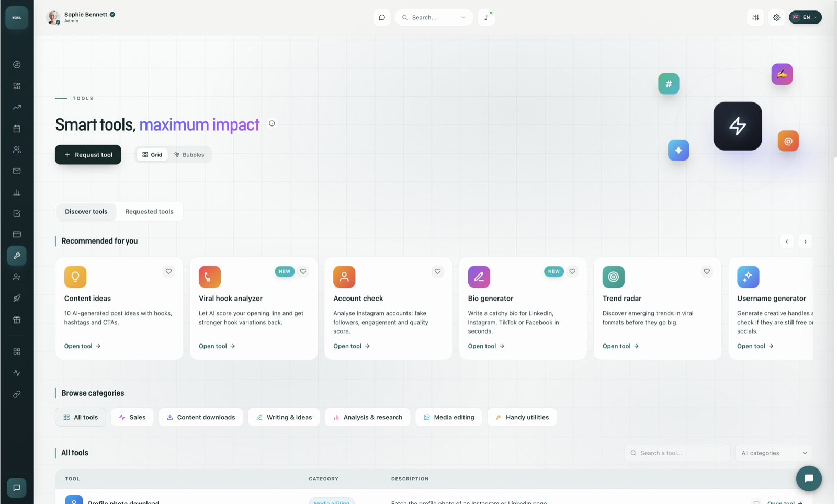Click the Search a tool input field
Screen dimensions: 837x504
pos(677,453)
